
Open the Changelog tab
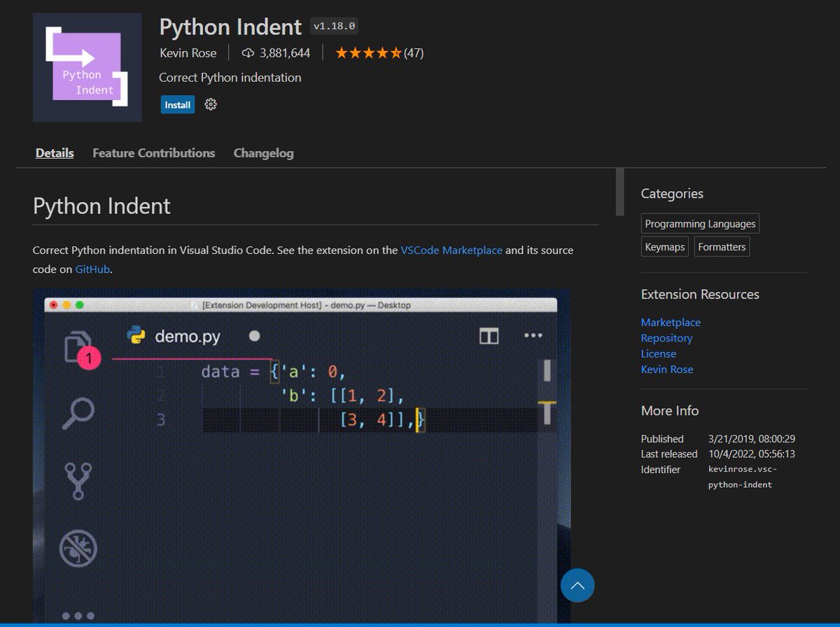(x=263, y=153)
